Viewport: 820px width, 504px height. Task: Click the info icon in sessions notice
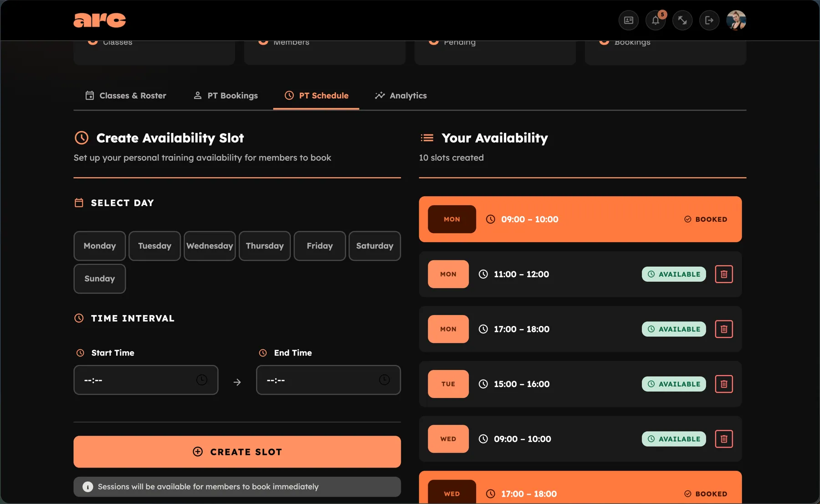88,487
